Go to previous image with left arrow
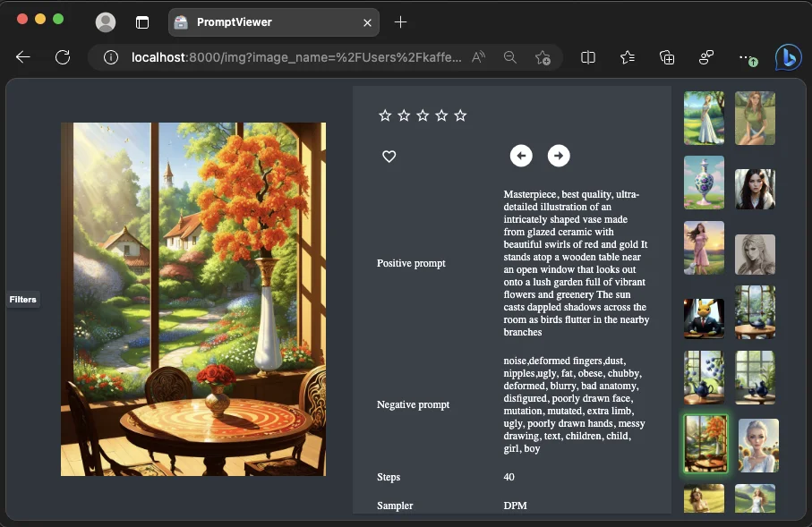Viewport: 812px width, 527px height. tap(521, 156)
